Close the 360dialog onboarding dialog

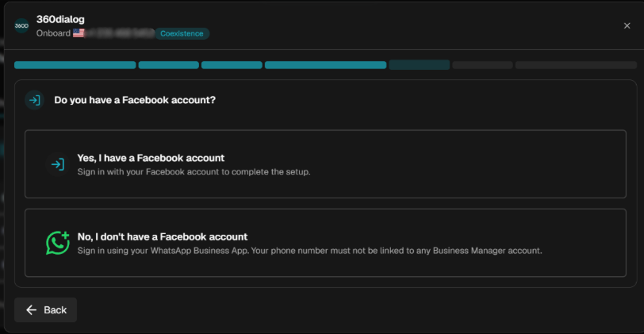point(627,26)
